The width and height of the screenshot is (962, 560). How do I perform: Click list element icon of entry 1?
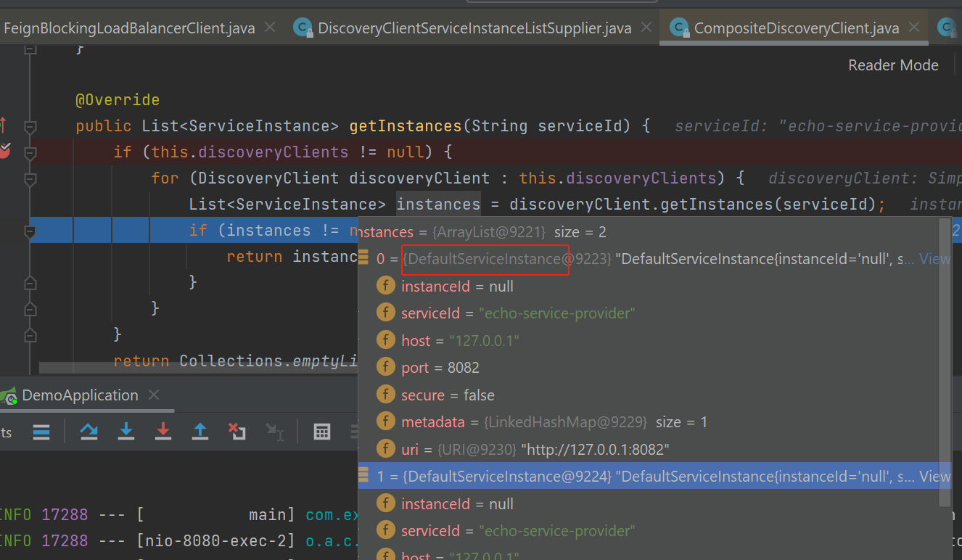[364, 476]
